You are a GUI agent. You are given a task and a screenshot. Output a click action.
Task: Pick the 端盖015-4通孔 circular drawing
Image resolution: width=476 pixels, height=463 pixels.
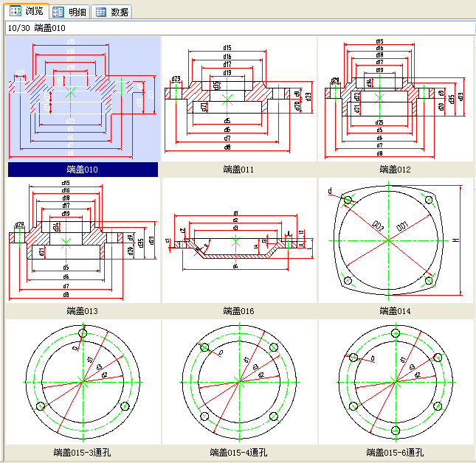pyautogui.click(x=238, y=382)
